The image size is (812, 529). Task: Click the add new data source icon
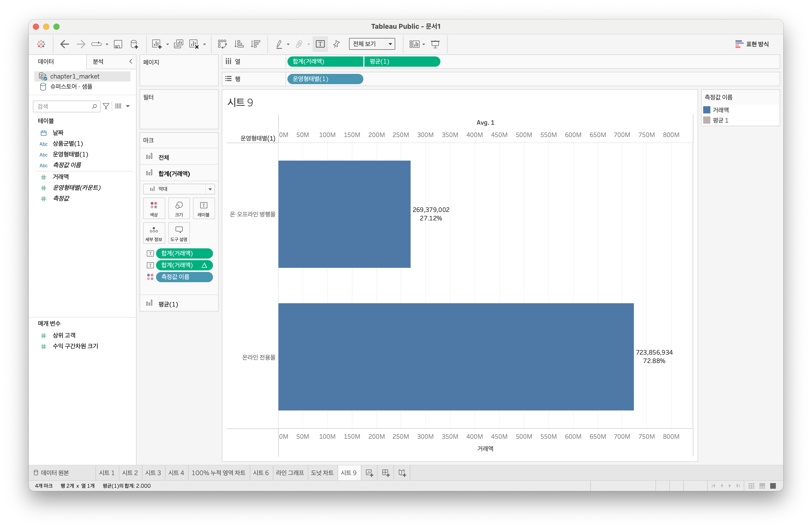coord(134,44)
